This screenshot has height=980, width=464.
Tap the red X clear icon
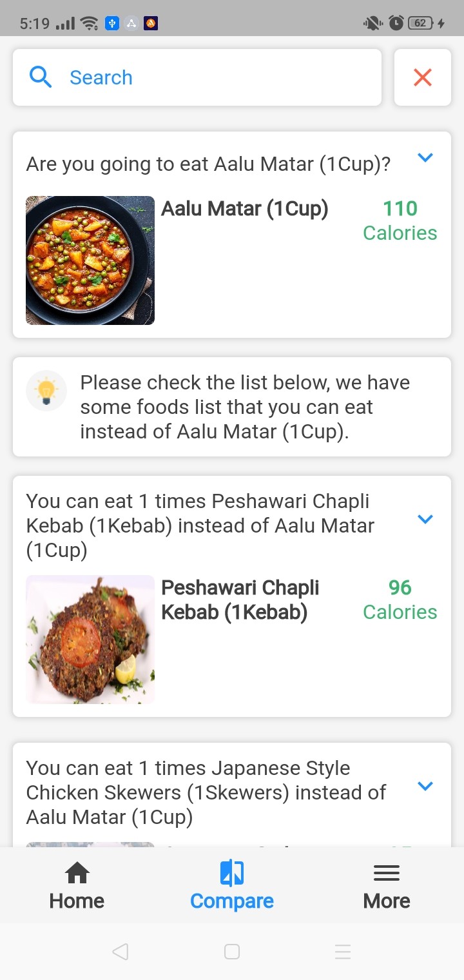(x=423, y=77)
